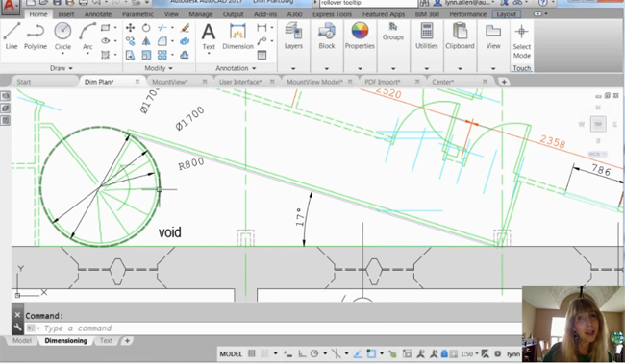The height and width of the screenshot is (364, 625).
Task: Select the Polyline tool
Action: 36,36
